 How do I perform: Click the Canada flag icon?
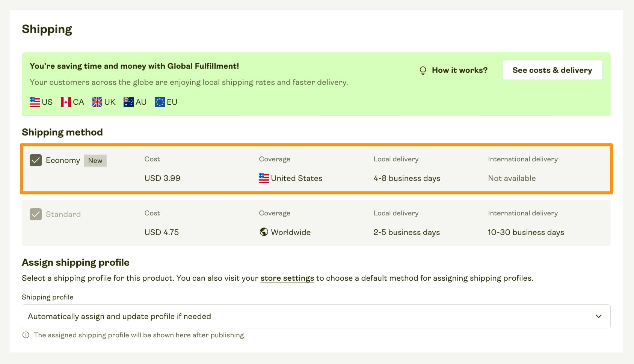66,102
